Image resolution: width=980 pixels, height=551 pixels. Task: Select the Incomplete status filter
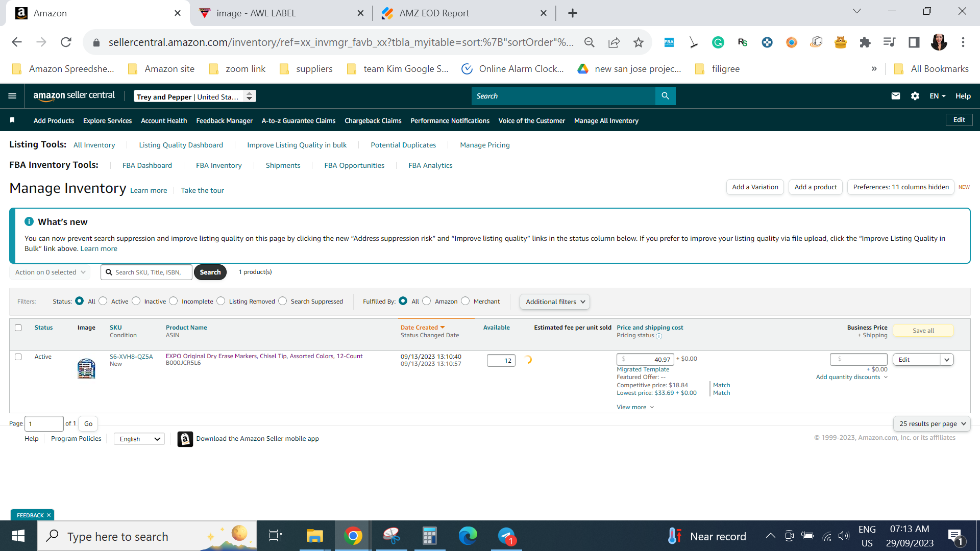(x=174, y=301)
